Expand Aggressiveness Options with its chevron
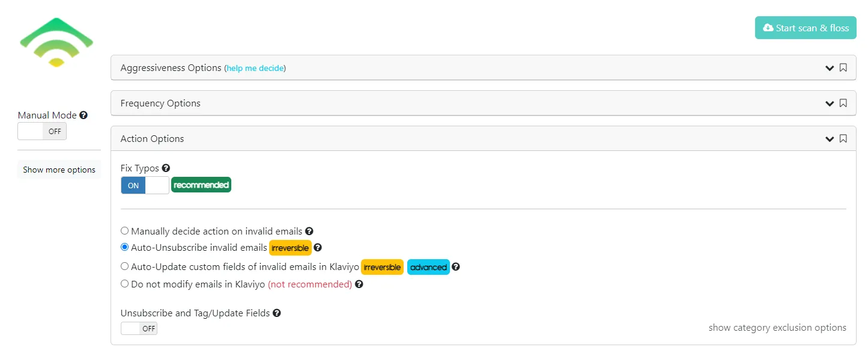868x356 pixels. point(830,68)
